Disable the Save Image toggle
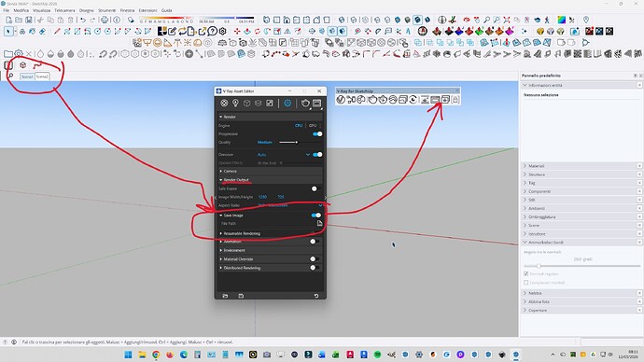The width and height of the screenshot is (644, 362). pos(315,216)
